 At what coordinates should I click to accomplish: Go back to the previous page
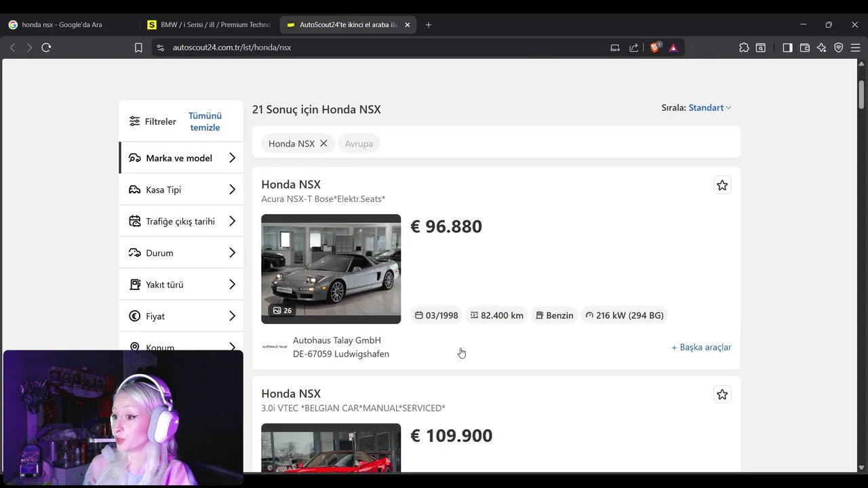(x=12, y=47)
